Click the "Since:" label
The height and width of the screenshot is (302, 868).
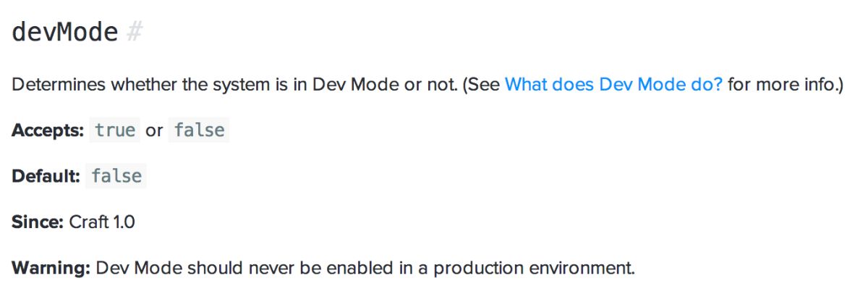pyautogui.click(x=38, y=222)
